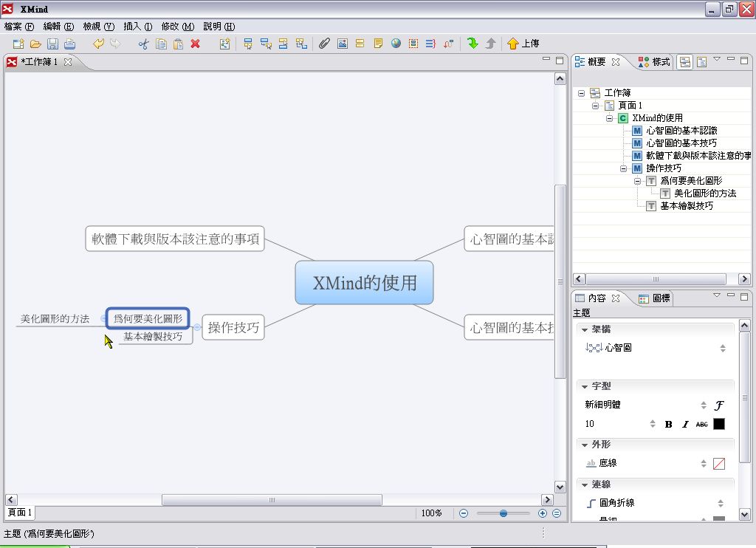Insert a hyperlink with the globe icon
This screenshot has width=756, height=548.
[x=396, y=44]
